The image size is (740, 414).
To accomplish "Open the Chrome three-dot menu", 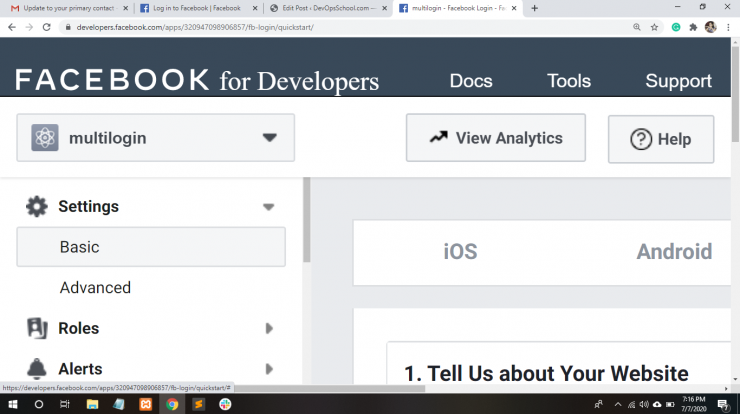I will [x=728, y=27].
